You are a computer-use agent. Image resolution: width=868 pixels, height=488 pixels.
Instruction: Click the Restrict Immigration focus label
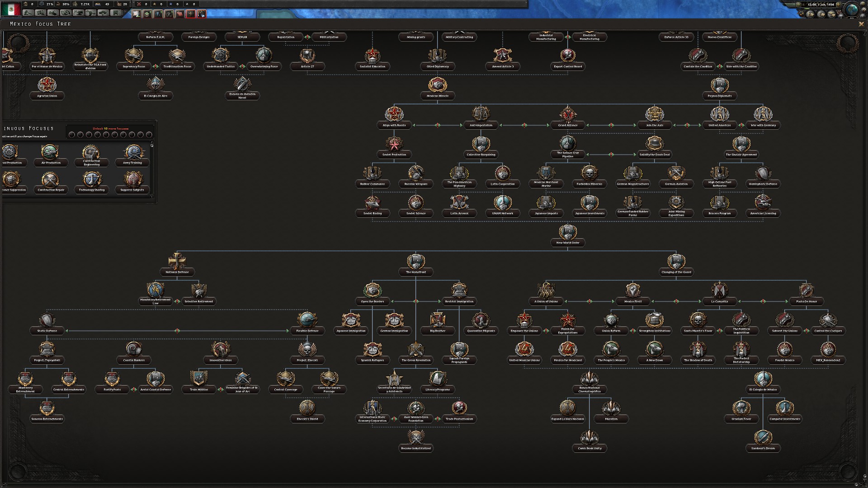point(459,301)
